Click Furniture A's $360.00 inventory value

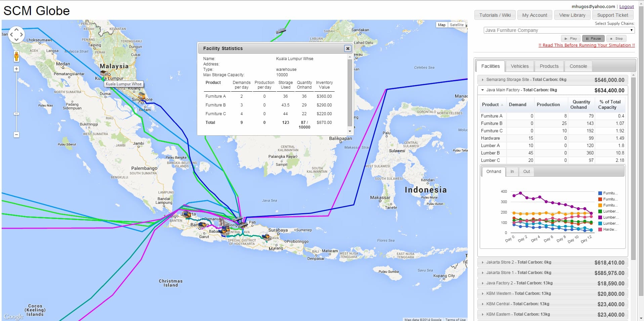click(x=324, y=96)
